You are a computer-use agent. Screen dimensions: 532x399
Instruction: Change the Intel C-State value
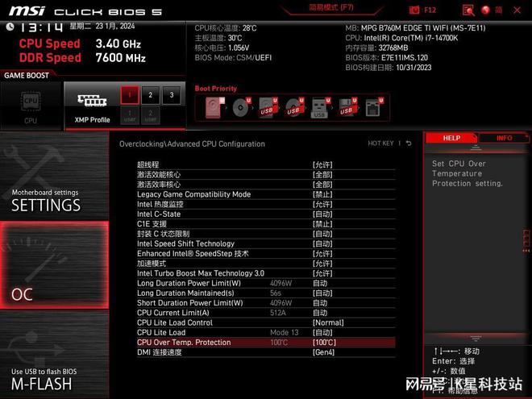[322, 214]
